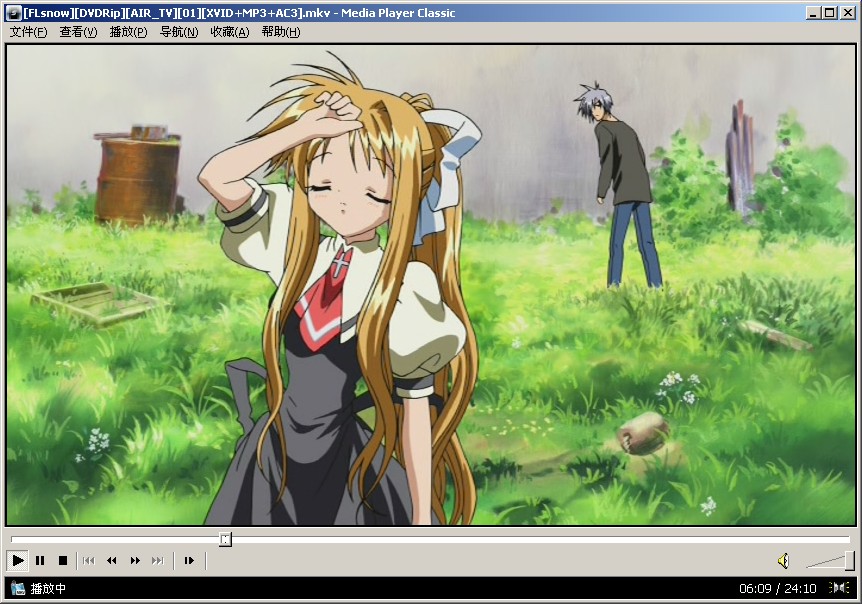This screenshot has height=604, width=862.
Task: Click the 播放中 status text
Action: [48, 589]
